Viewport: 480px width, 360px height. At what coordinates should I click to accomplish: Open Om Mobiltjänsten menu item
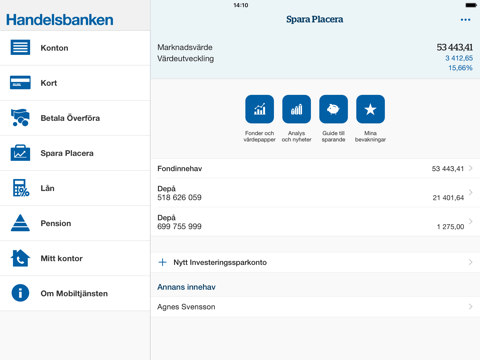click(75, 293)
